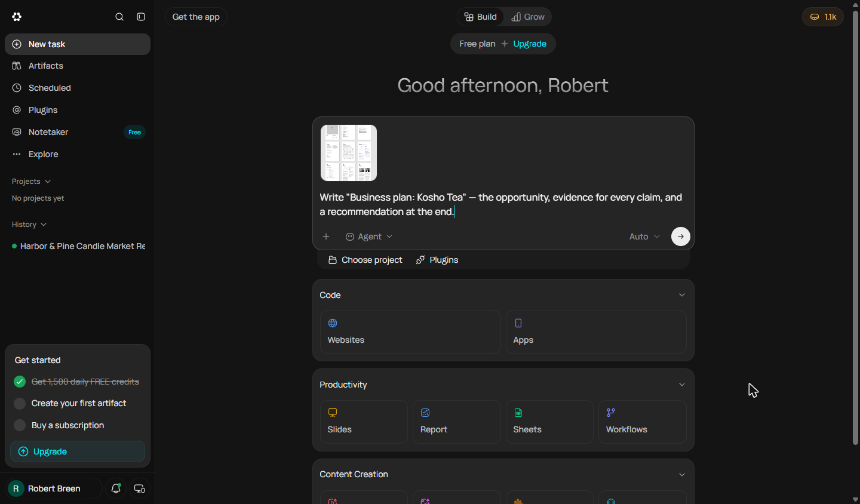Open Explore in the sidebar
The width and height of the screenshot is (860, 504).
[78, 154]
